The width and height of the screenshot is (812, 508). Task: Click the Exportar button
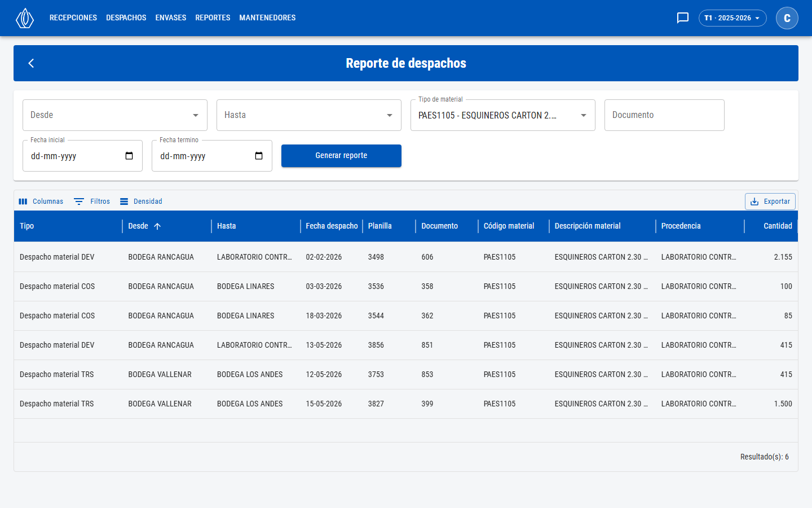[770, 202]
